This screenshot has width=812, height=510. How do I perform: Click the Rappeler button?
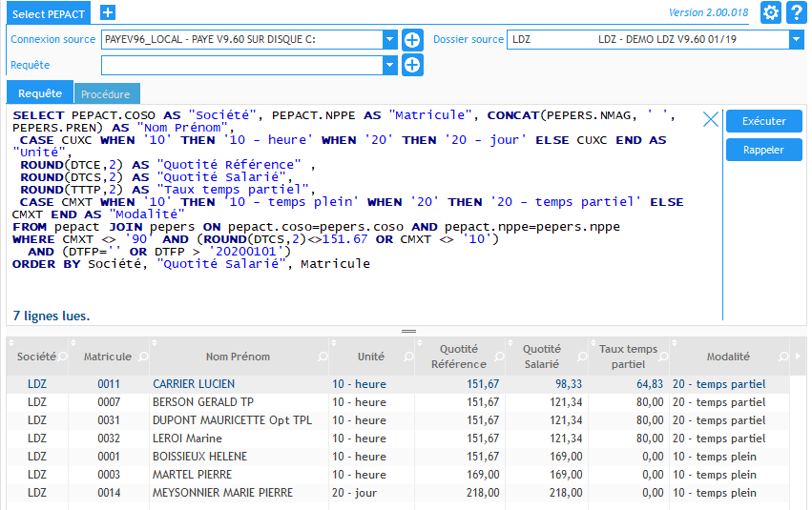[764, 150]
